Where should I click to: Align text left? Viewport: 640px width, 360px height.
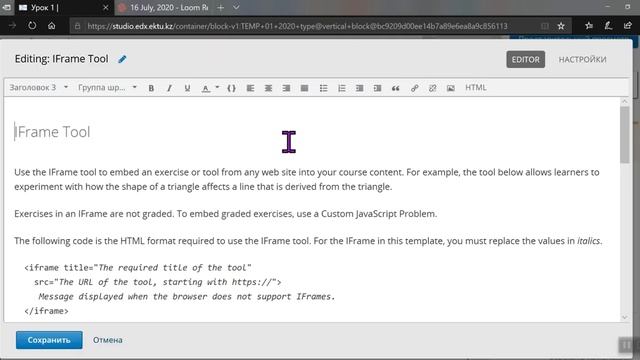[250, 88]
